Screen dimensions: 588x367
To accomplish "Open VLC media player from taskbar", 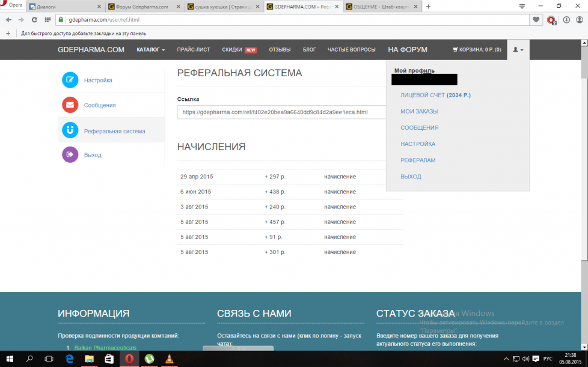I will click(170, 359).
